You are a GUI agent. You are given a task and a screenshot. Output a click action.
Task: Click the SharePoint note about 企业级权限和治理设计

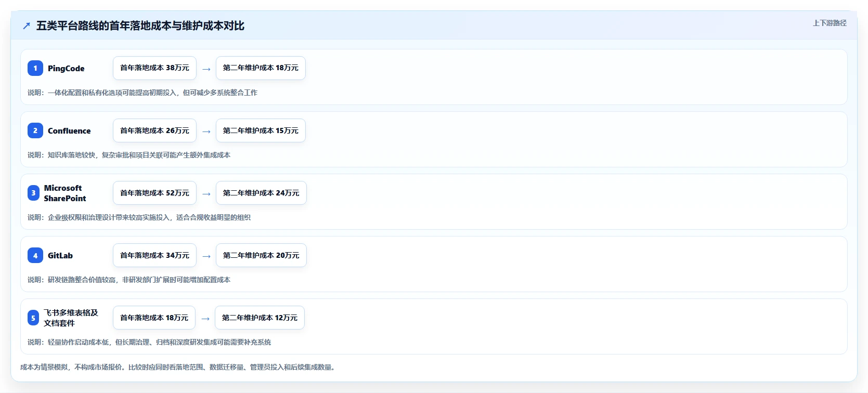(x=139, y=217)
